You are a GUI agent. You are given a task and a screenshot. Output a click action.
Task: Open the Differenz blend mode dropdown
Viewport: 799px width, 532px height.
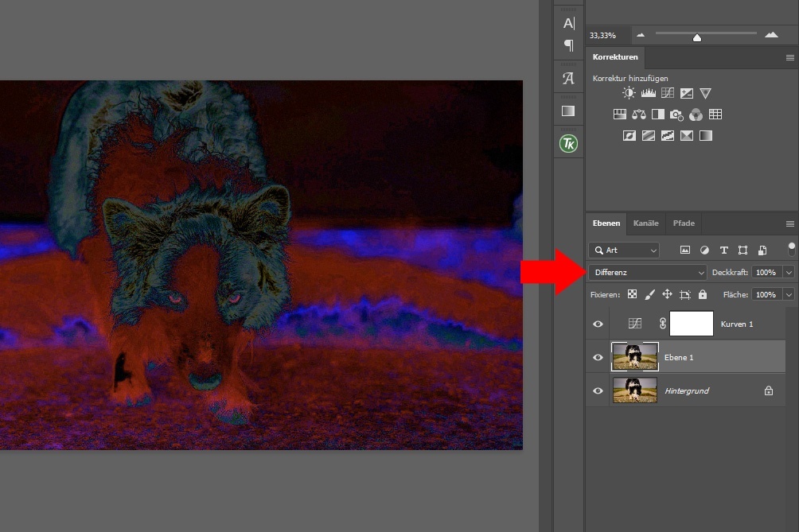[648, 272]
